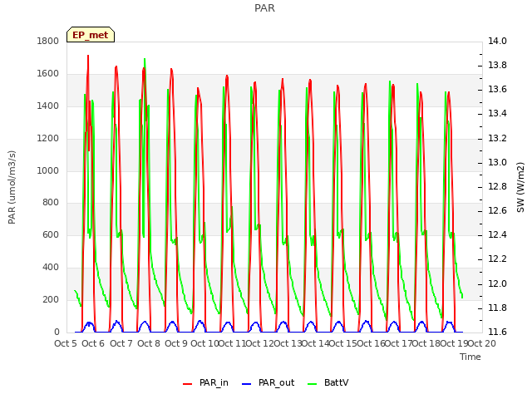Click the 13.4 right axis value
Screen dimensions: 532x399
497,114
